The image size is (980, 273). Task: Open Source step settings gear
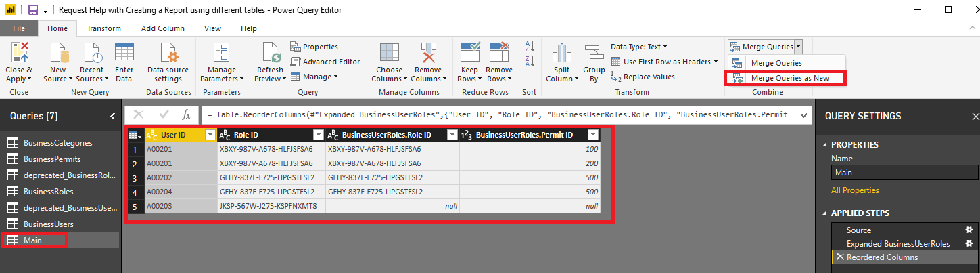(x=969, y=230)
